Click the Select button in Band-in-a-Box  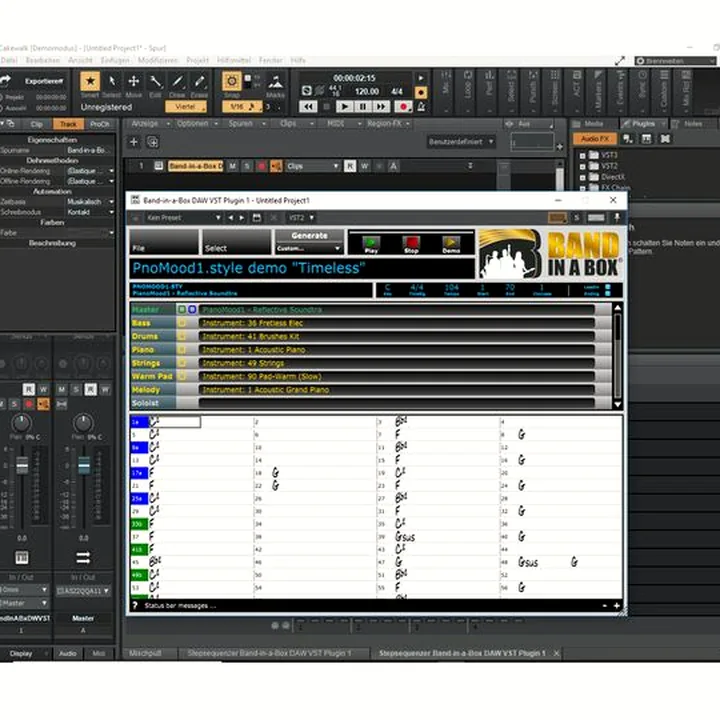coord(236,242)
